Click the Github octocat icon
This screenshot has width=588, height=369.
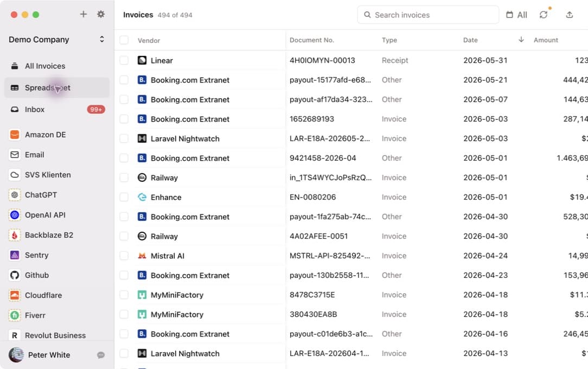(15, 275)
